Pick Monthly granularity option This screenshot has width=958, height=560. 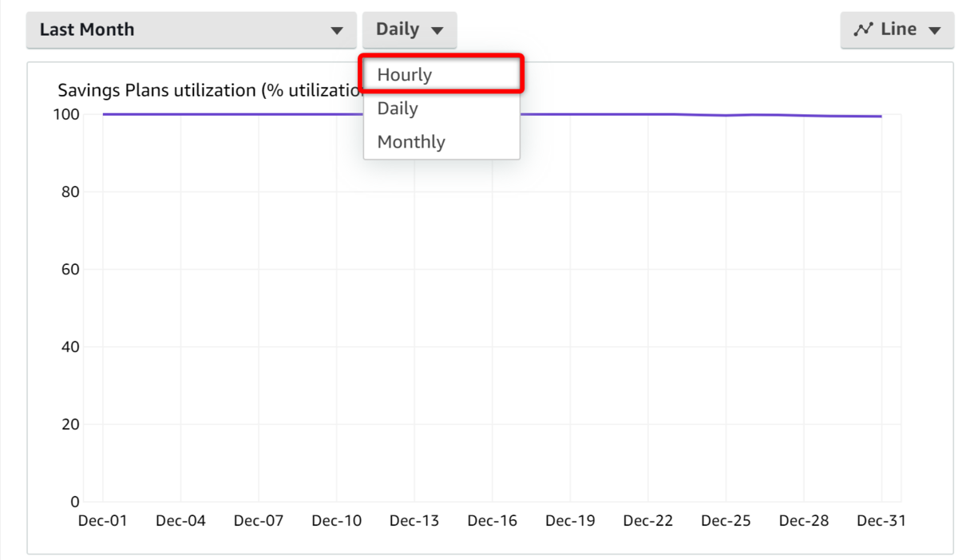tap(441, 142)
